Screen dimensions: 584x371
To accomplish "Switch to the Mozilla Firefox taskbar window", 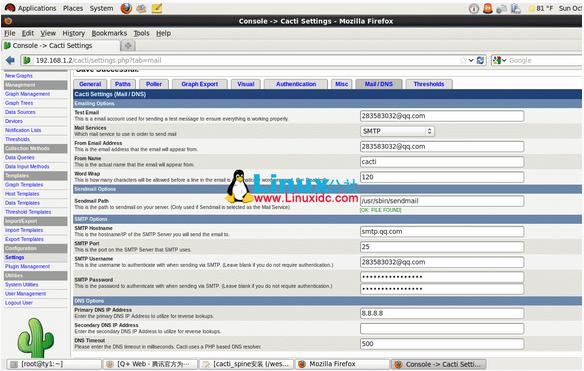I will click(x=342, y=364).
